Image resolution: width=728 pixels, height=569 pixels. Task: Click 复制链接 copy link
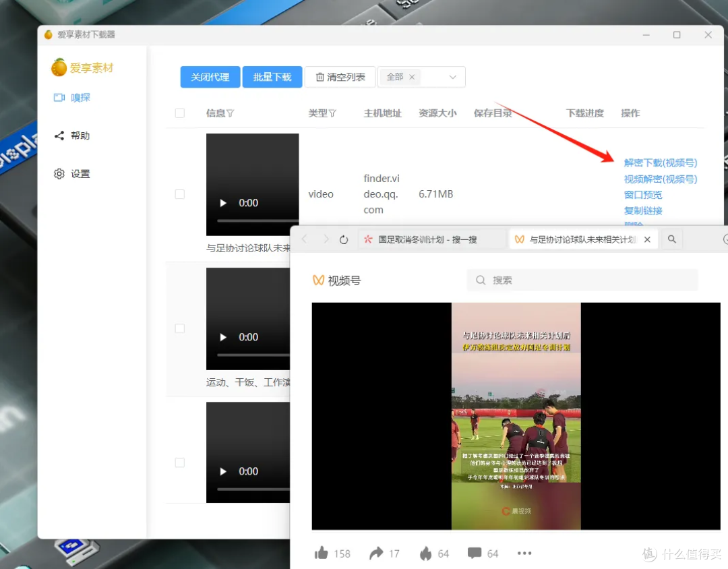643,211
